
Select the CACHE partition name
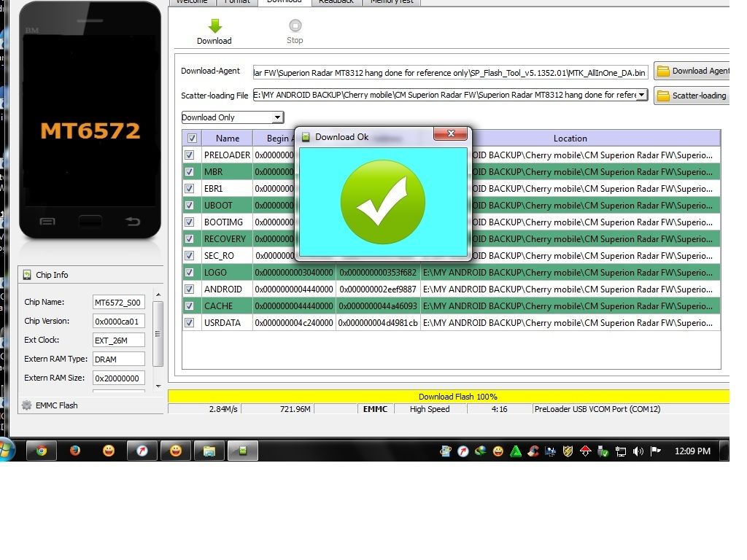pos(218,306)
